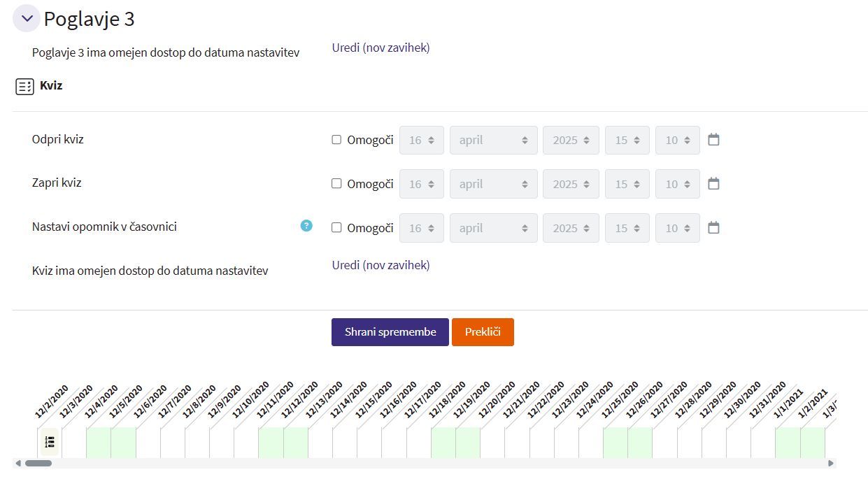
Task: Click left arrow of timeline scrollbar
Action: click(18, 463)
